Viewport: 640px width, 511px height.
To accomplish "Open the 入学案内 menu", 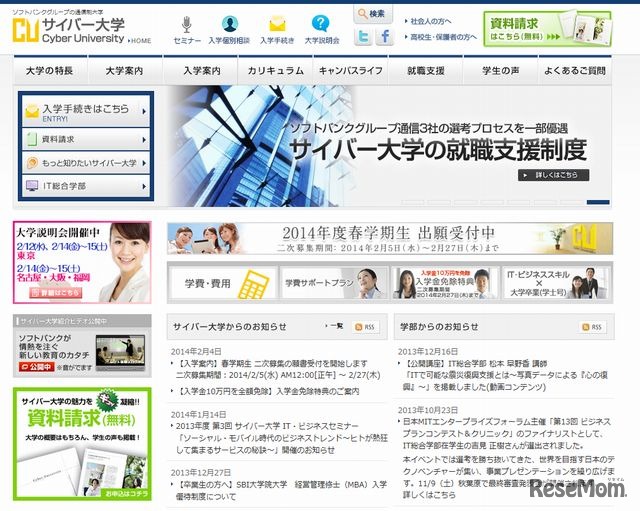I will pyautogui.click(x=200, y=71).
